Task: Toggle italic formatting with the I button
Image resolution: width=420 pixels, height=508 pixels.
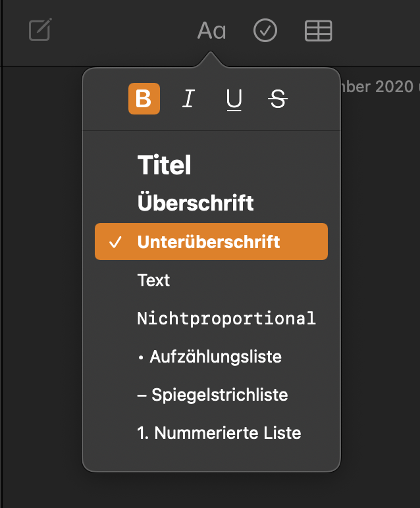Action: tap(189, 99)
